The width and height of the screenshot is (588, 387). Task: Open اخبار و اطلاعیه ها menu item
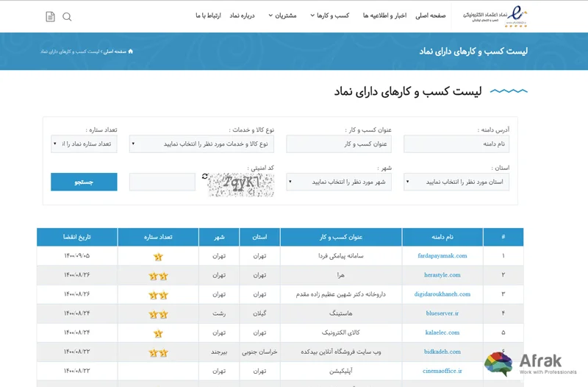(x=384, y=15)
